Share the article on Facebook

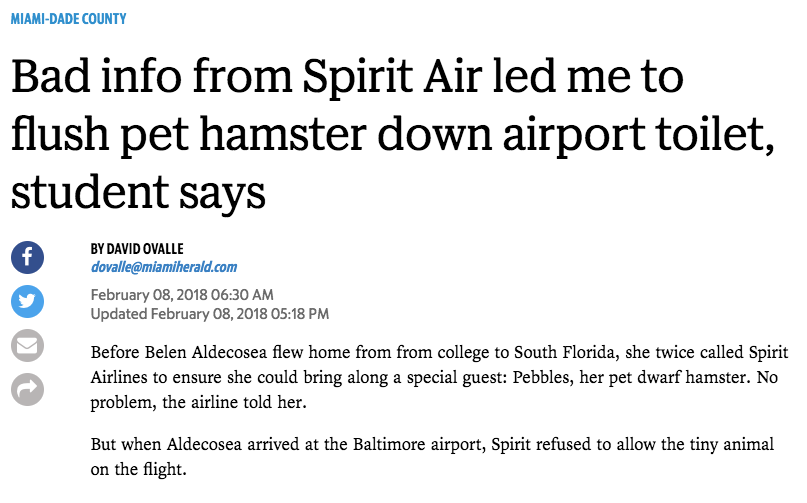tap(27, 257)
